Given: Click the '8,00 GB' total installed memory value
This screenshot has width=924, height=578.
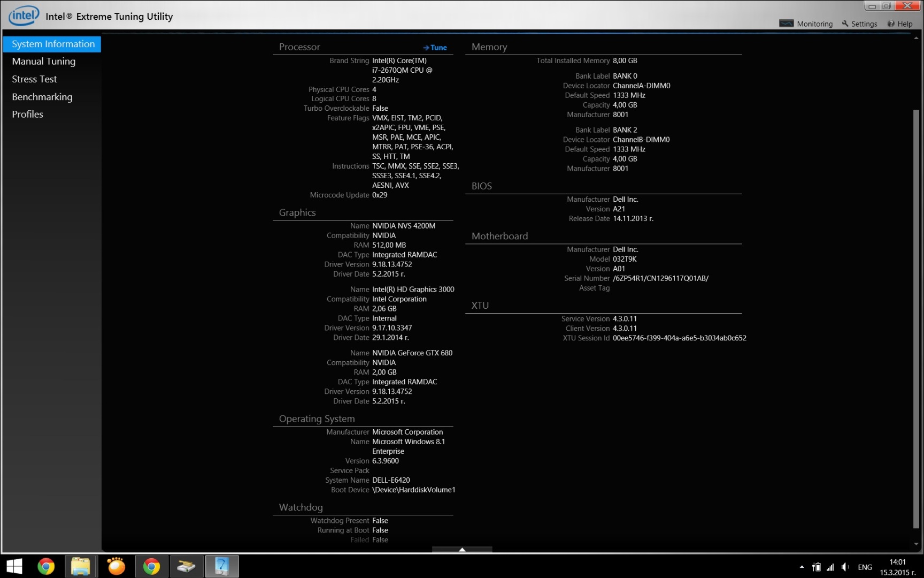Looking at the screenshot, I should tap(625, 61).
